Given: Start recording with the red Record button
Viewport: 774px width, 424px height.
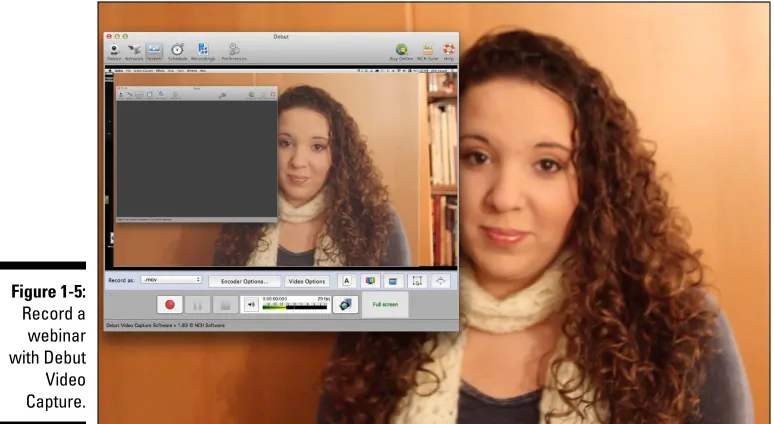Looking at the screenshot, I should coord(170,305).
